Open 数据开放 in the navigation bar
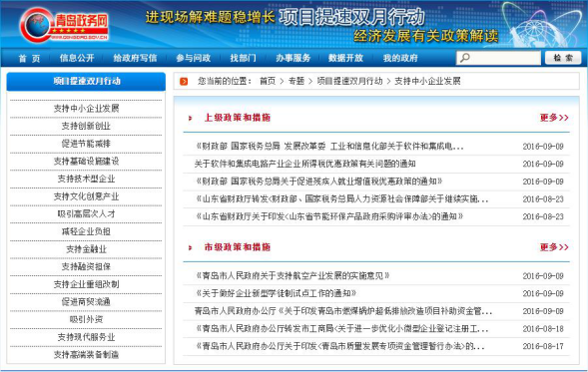 345,58
